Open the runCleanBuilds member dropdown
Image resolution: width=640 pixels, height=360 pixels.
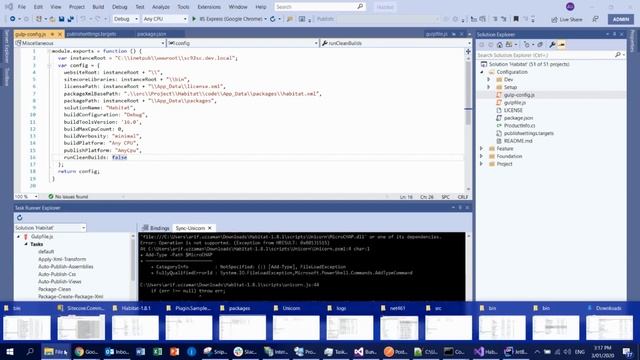[x=396, y=43]
